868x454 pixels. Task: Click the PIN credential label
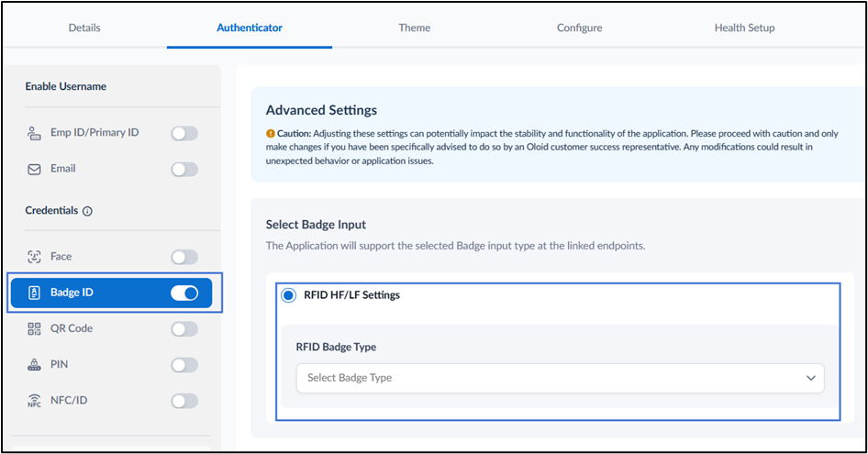coord(60,364)
